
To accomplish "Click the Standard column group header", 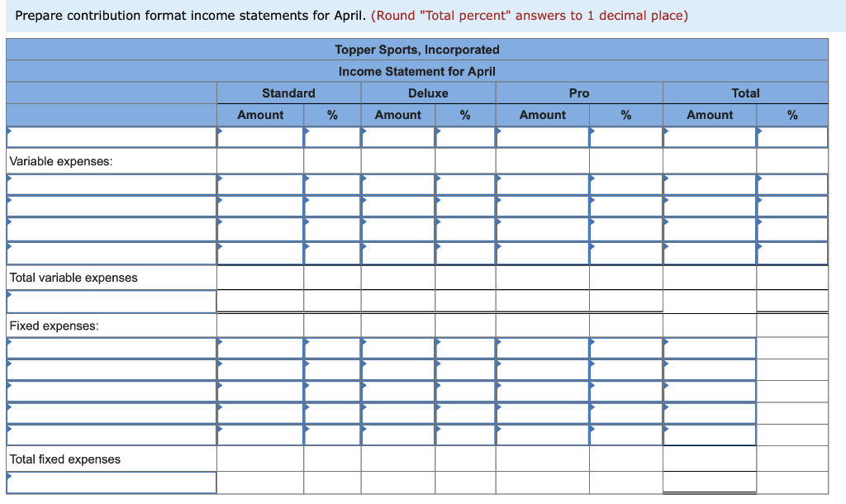I will click(288, 93).
